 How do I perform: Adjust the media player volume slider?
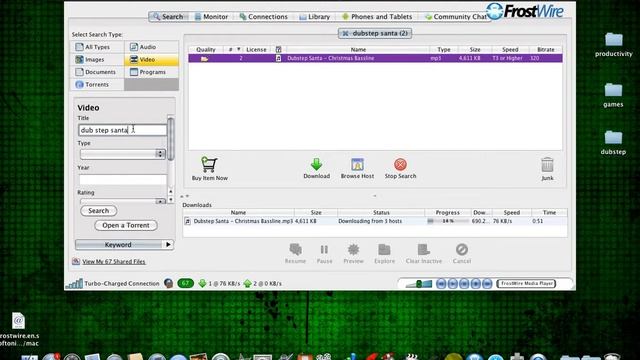(x=418, y=284)
